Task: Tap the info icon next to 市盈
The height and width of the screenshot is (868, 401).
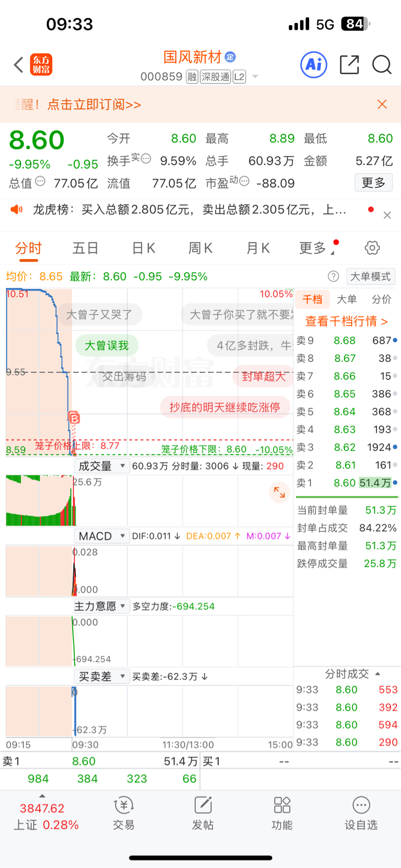Action: (x=244, y=181)
